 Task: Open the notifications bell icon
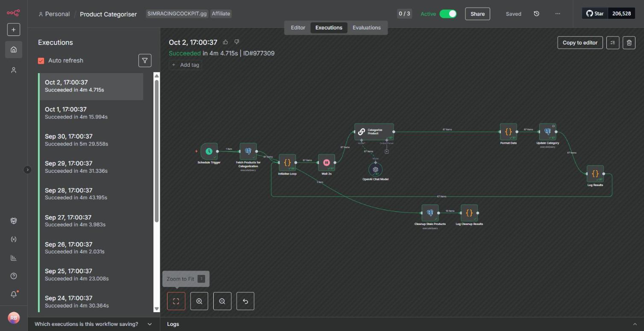coord(14,294)
